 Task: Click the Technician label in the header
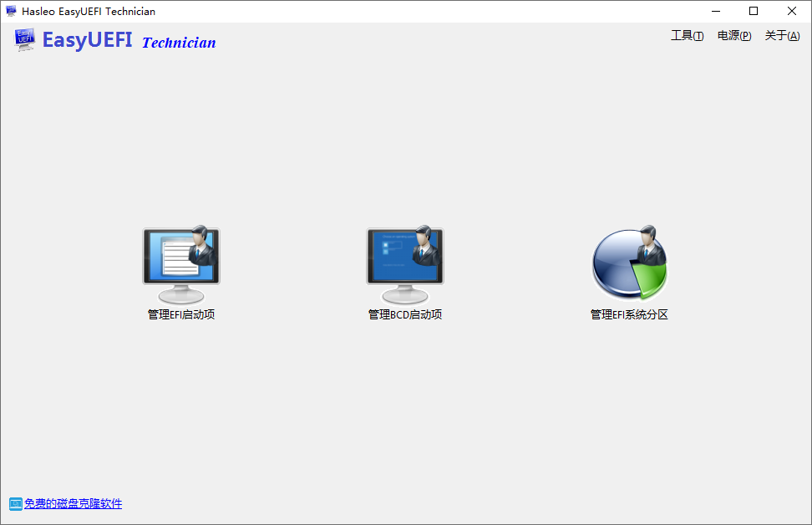tap(178, 42)
